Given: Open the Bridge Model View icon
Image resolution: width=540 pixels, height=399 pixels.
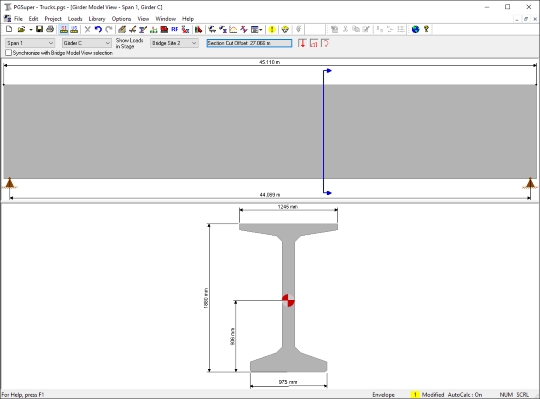Looking at the screenshot, I should point(212,29).
